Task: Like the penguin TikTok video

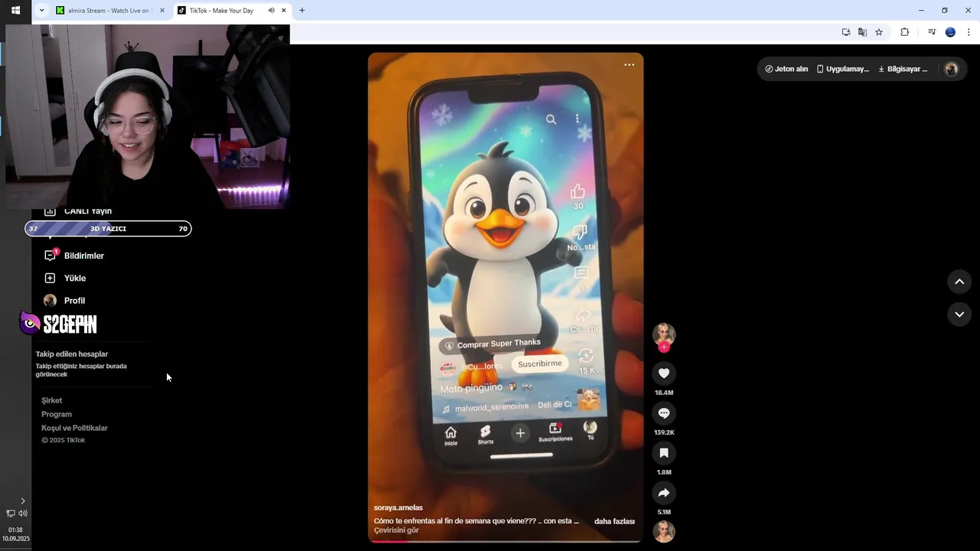Action: tap(664, 373)
